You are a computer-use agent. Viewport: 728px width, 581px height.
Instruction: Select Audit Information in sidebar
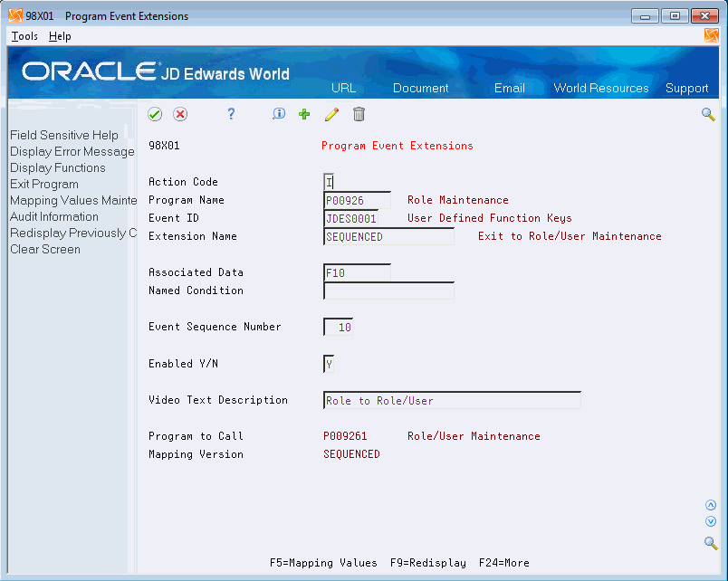[x=53, y=216]
